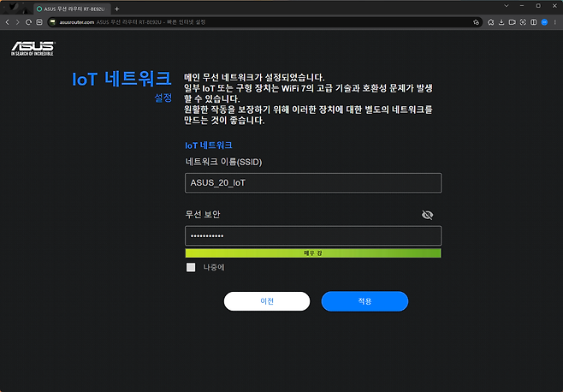Click the split view icon in toolbar
Viewport: 563px width, 392px height.
pos(533,21)
